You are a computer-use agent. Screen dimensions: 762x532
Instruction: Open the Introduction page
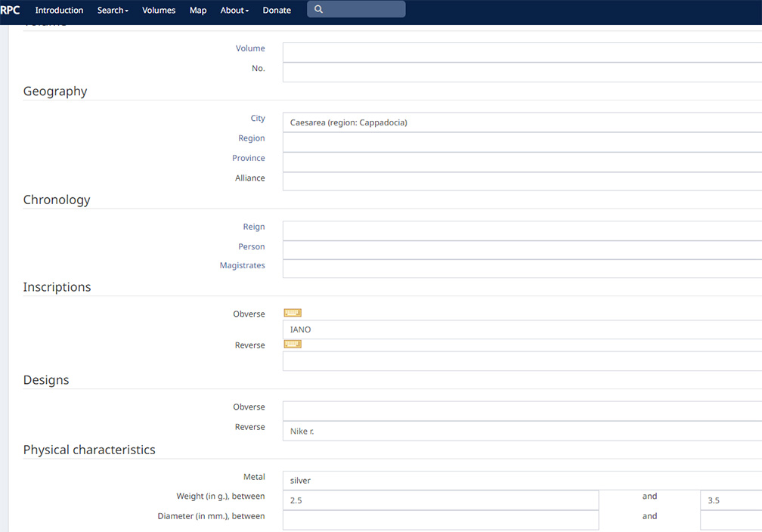[x=59, y=11]
